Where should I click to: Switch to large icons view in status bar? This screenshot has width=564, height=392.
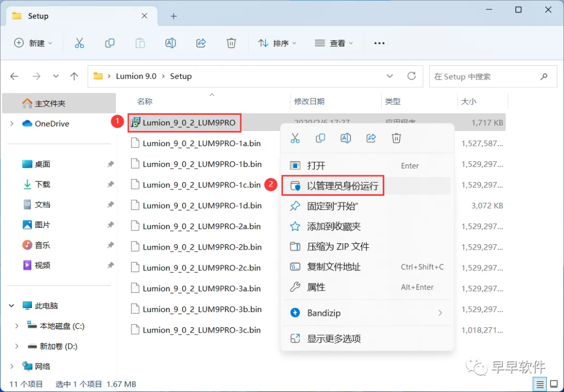(554, 385)
